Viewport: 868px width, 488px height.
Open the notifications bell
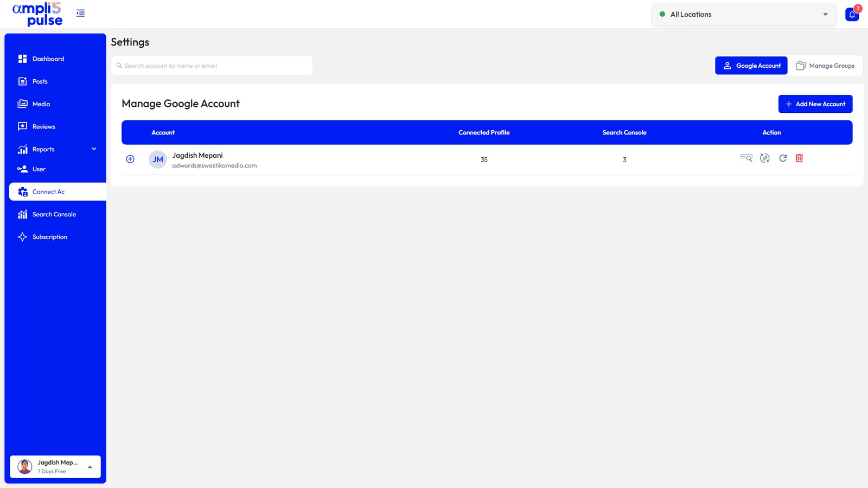(852, 14)
